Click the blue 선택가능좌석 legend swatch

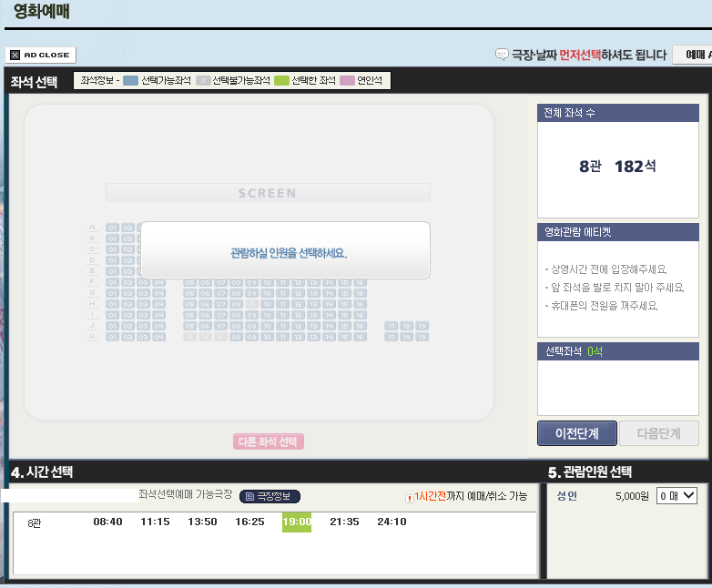click(130, 81)
